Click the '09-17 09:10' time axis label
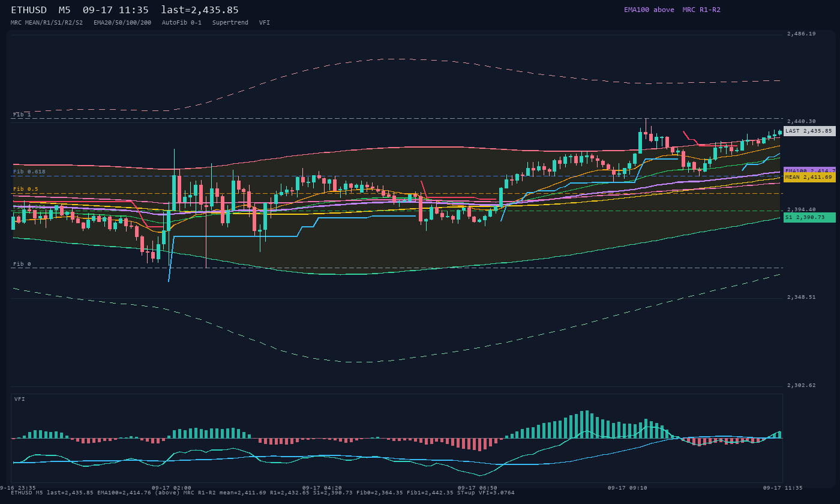 tap(628, 488)
